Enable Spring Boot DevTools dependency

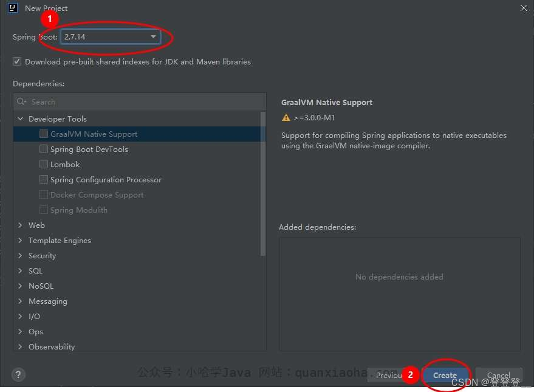(44, 149)
